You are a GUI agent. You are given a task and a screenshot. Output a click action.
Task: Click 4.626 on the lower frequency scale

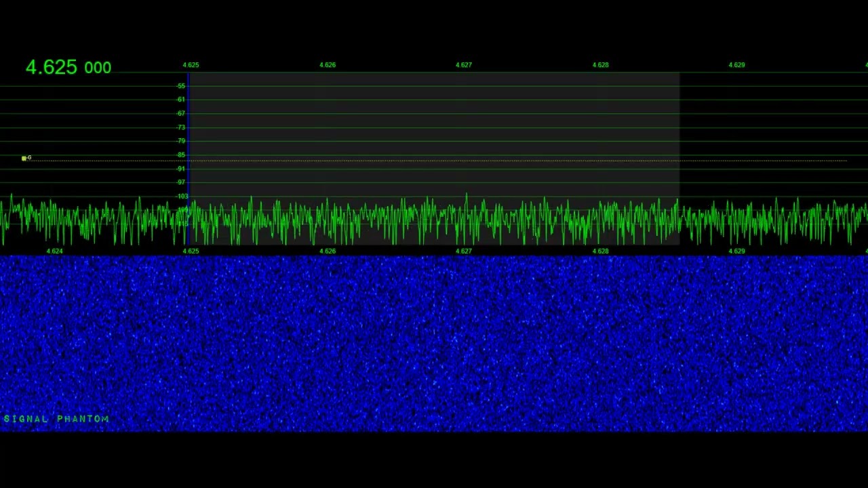[x=328, y=251]
